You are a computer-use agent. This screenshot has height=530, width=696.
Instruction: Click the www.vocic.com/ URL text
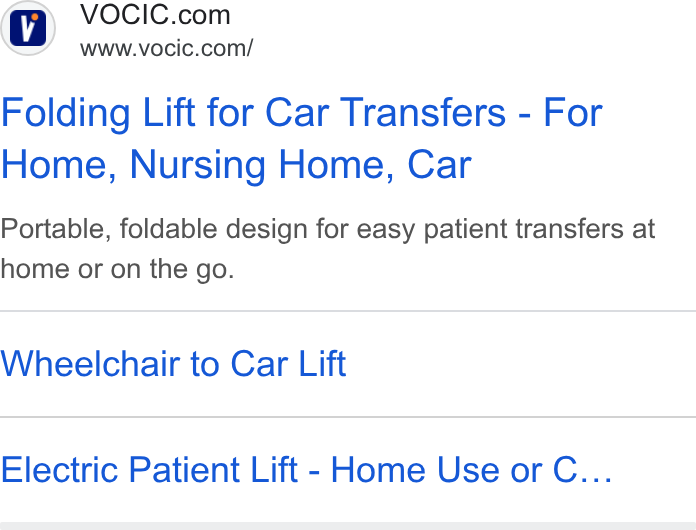tap(166, 48)
